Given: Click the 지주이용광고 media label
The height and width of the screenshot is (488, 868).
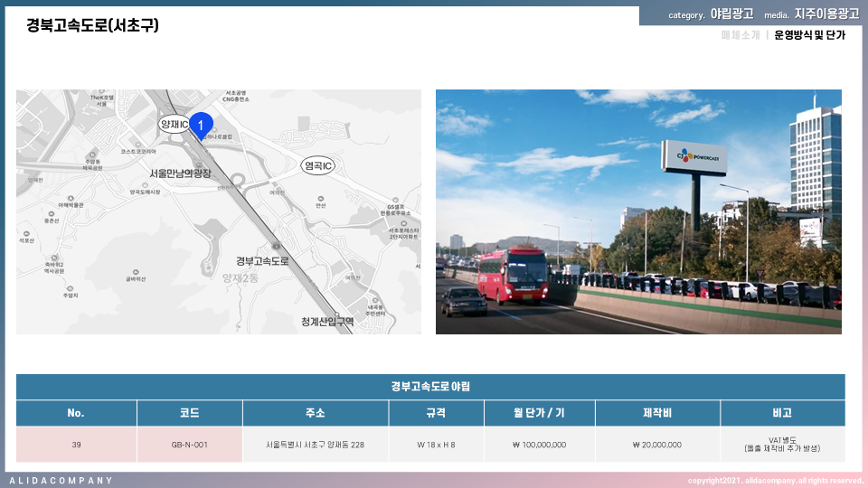Looking at the screenshot, I should [x=826, y=14].
